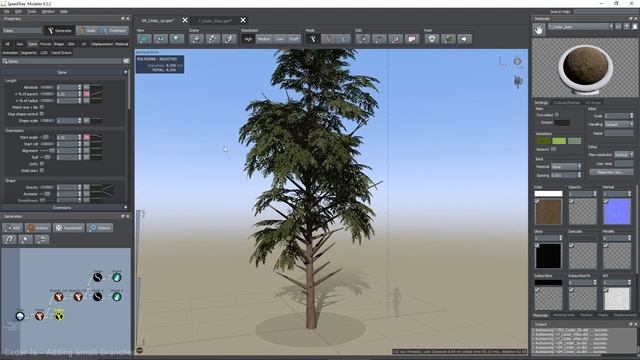Open the Max resolution dropdown

[x=624, y=155]
